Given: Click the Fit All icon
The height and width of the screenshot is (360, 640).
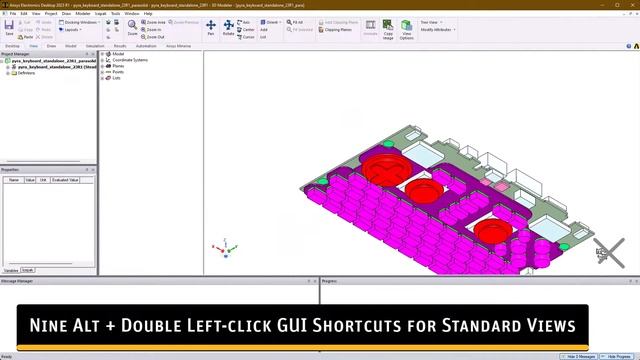Looking at the screenshot, I should tap(289, 22).
